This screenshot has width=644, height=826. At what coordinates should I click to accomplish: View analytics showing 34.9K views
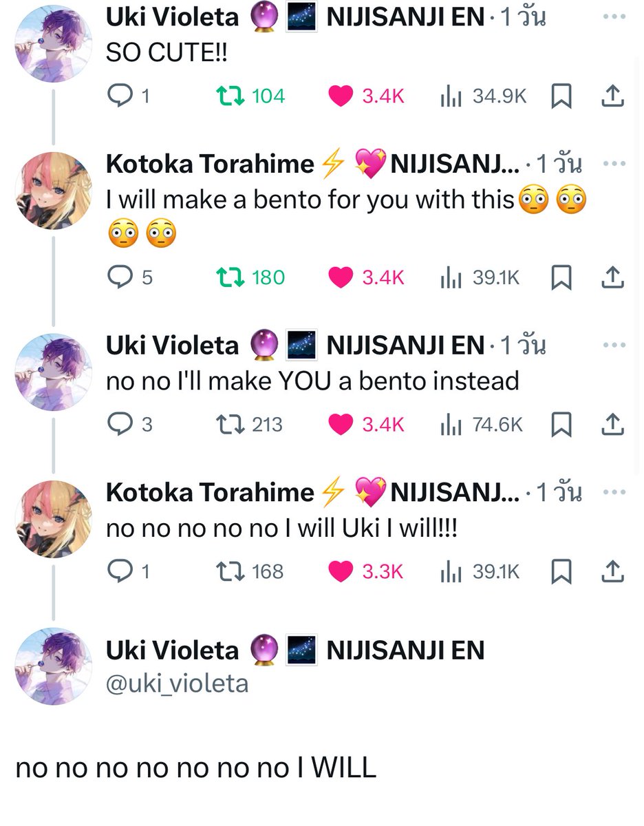coord(483,96)
